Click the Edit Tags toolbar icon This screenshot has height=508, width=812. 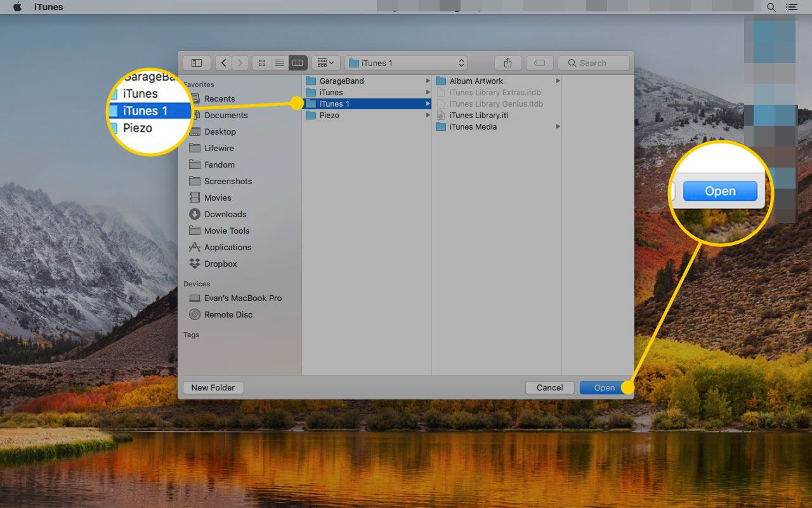point(540,63)
